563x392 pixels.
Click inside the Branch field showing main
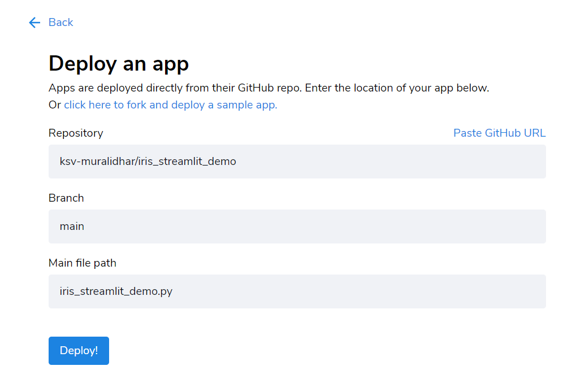coord(297,227)
